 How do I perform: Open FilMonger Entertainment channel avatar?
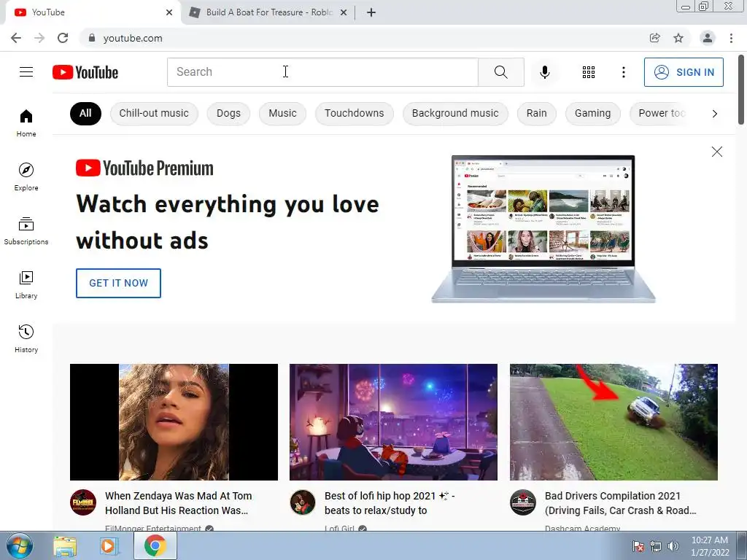[83, 502]
